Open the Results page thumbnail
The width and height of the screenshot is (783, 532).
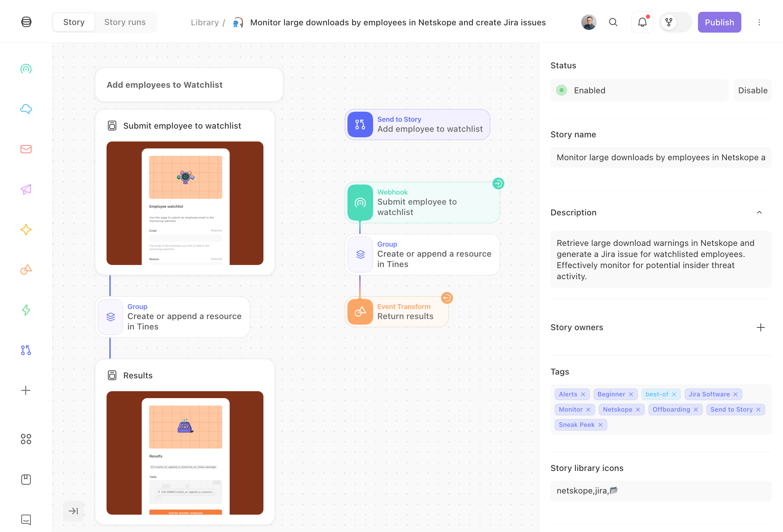coord(185,453)
